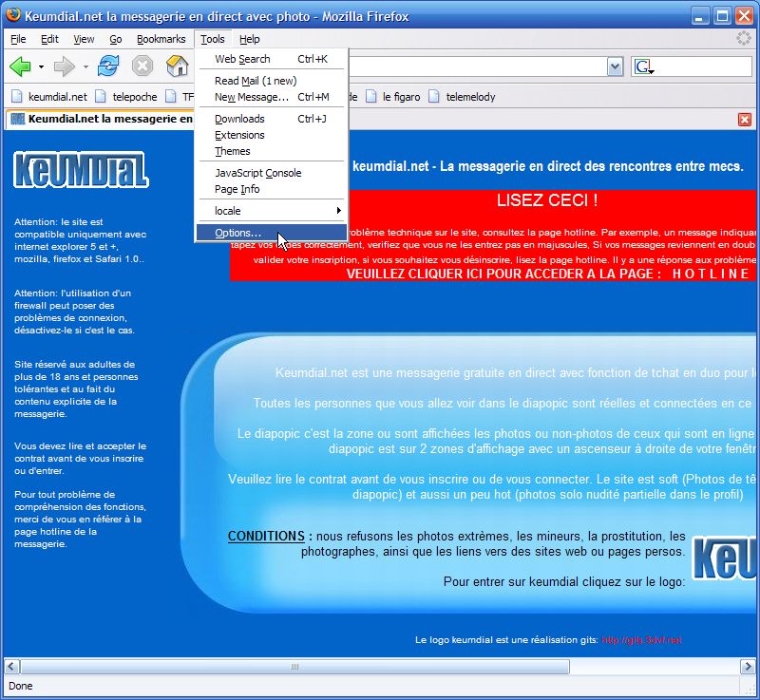Minimize the Firefox window
Image resolution: width=760 pixels, height=700 pixels.
tap(699, 16)
